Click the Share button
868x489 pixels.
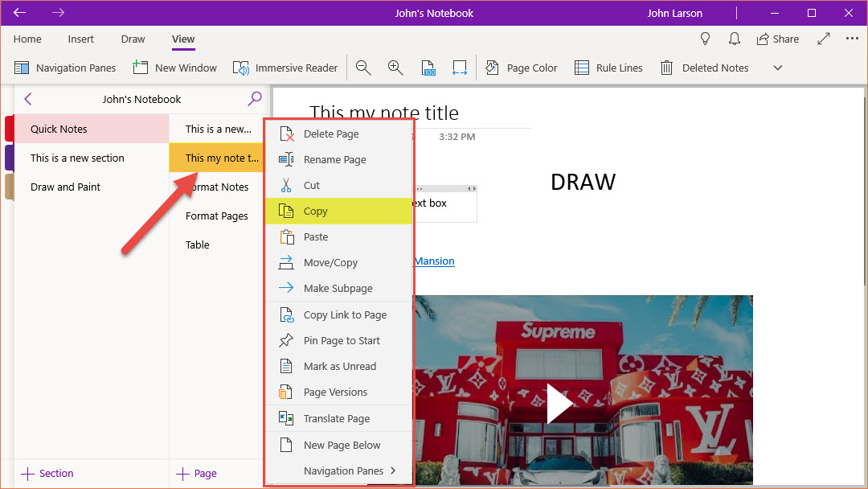(x=777, y=39)
